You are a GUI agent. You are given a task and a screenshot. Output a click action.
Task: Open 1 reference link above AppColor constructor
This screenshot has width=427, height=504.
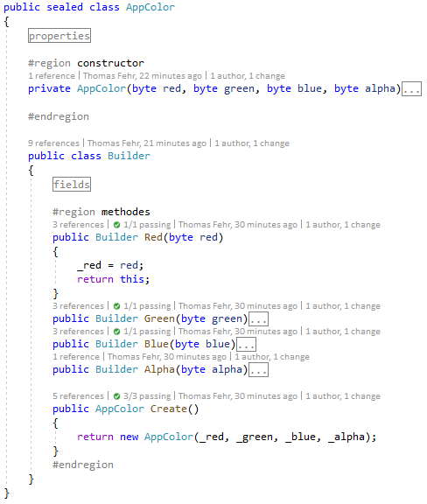coord(52,76)
